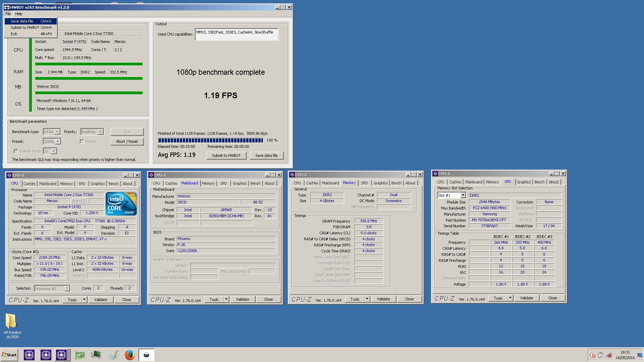Image resolution: width=644 pixels, height=362 pixels.
Task: Open the Windows Start button
Action: pos(9,355)
